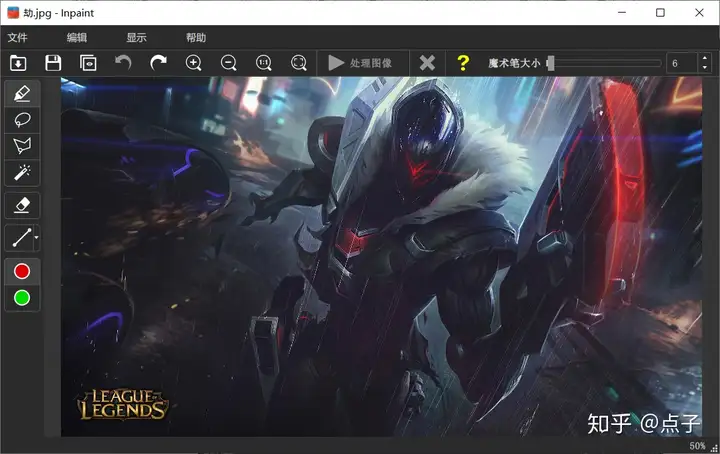Zoom in with the magnifier plus icon
The width and height of the screenshot is (720, 454).
pos(193,63)
